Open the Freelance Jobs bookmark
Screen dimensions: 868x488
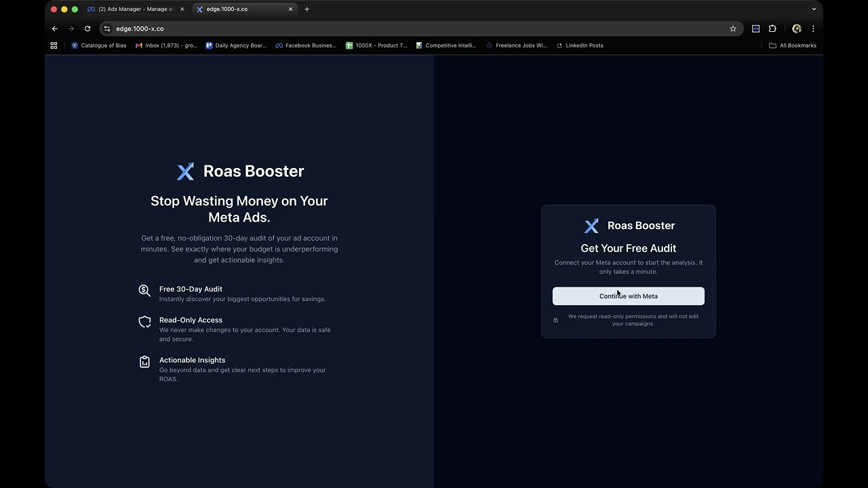click(517, 45)
